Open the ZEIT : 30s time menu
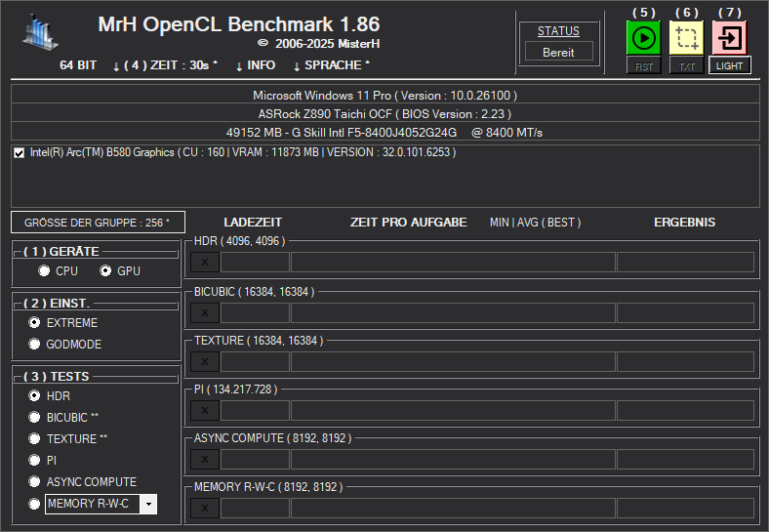 pyautogui.click(x=165, y=65)
